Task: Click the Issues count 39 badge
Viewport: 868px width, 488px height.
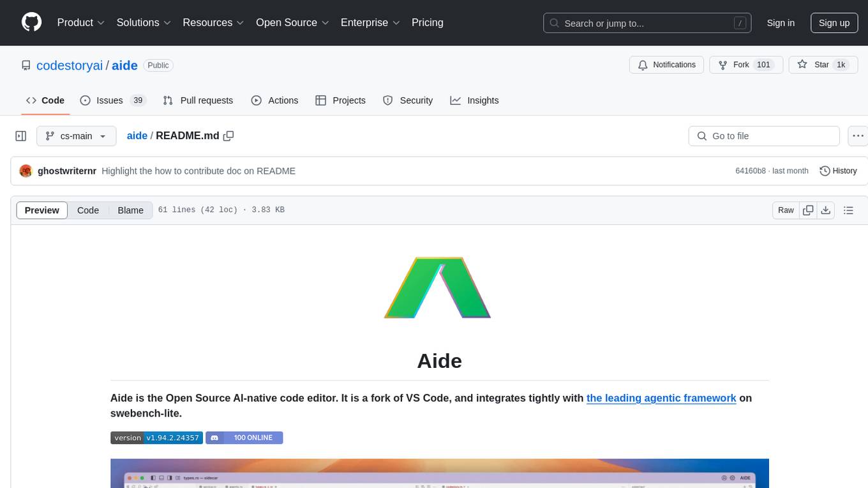Action: pyautogui.click(x=138, y=100)
